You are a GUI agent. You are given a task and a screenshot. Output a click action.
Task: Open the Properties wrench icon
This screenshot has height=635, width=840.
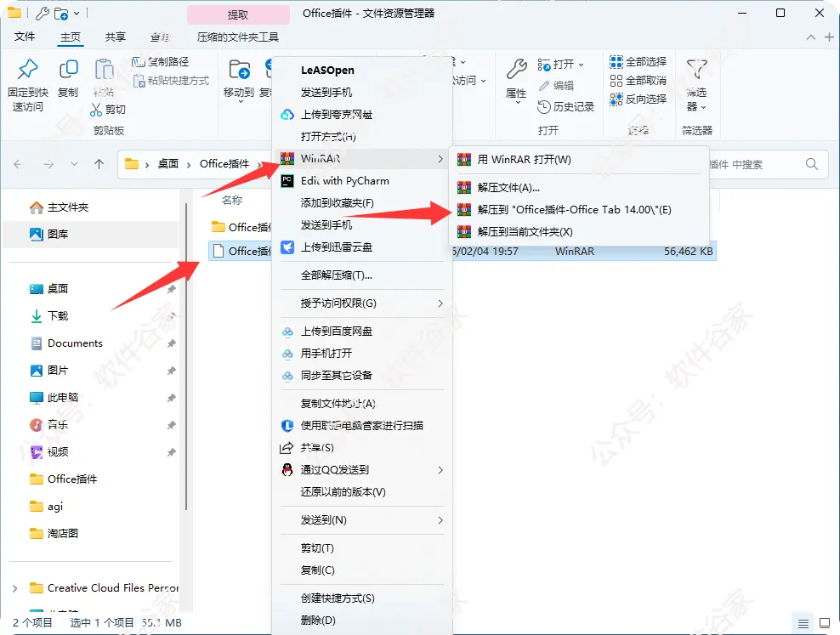(516, 69)
